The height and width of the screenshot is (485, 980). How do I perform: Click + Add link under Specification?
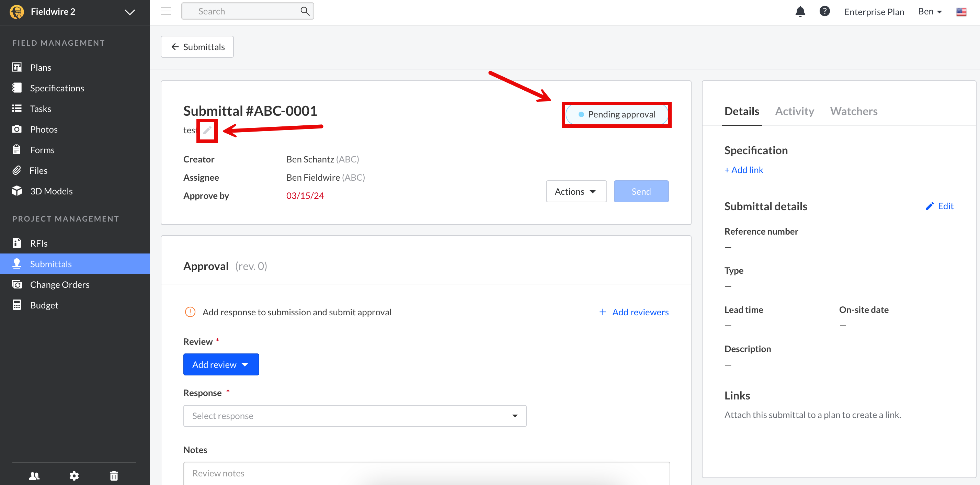(743, 170)
